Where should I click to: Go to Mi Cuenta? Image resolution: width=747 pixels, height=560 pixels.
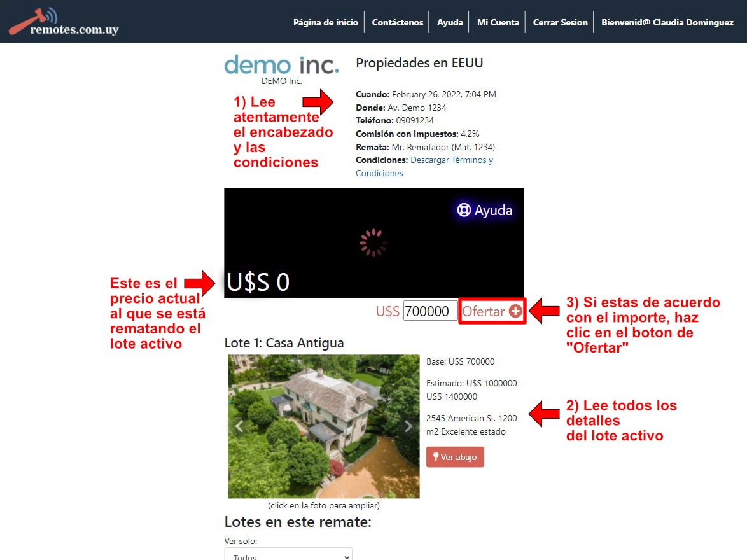click(498, 22)
